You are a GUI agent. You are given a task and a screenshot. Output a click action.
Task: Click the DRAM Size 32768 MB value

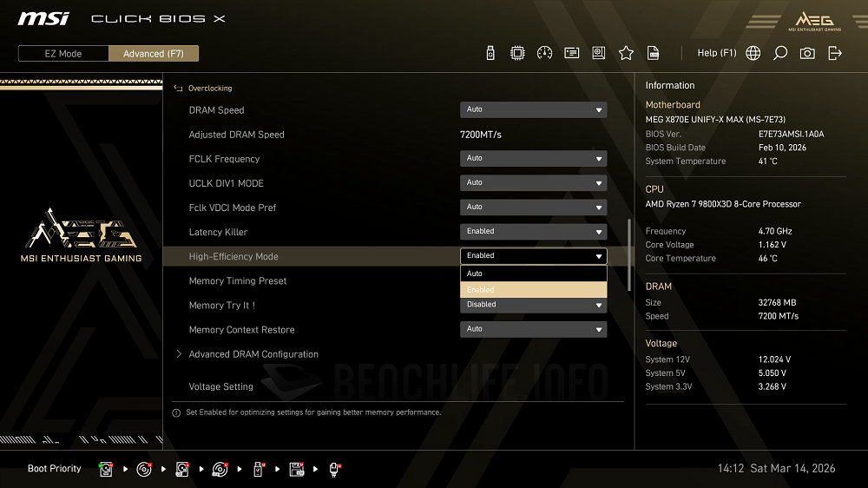pyautogui.click(x=777, y=302)
